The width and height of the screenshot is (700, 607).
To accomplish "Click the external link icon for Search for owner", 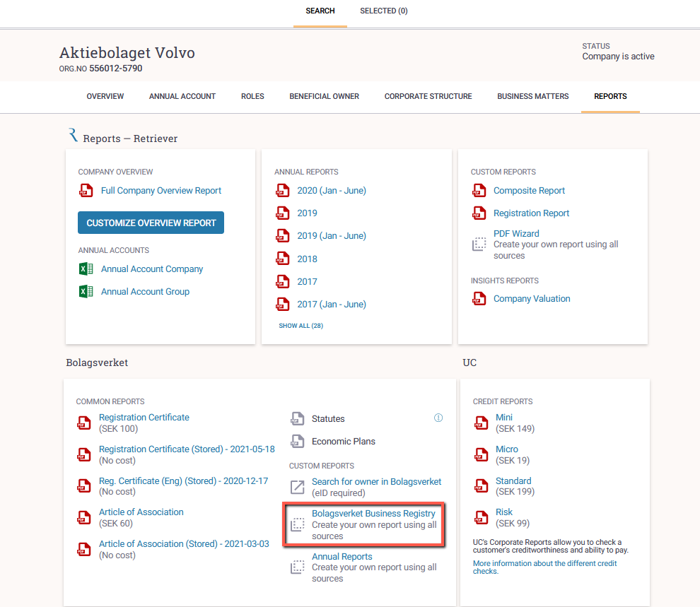I will [297, 487].
